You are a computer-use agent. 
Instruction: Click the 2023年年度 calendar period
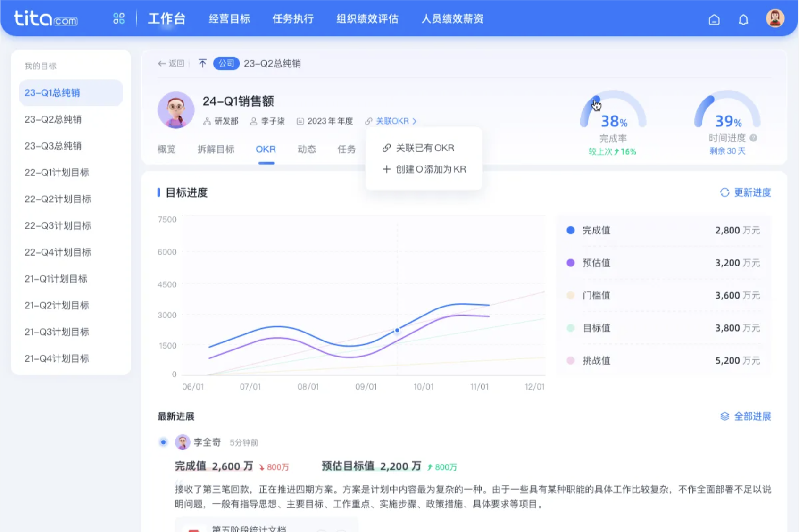click(325, 121)
